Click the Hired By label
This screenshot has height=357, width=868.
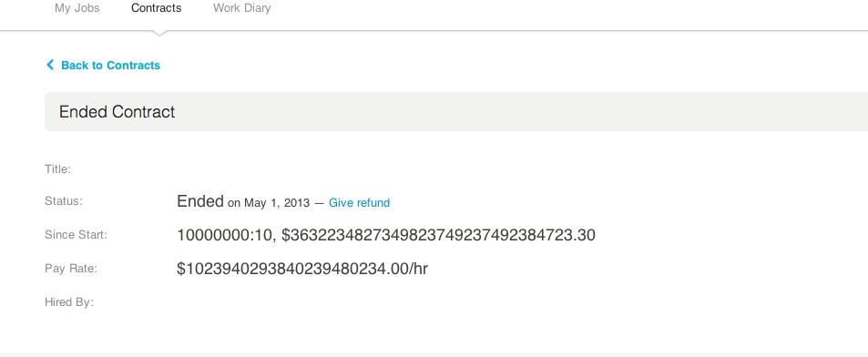(x=69, y=302)
